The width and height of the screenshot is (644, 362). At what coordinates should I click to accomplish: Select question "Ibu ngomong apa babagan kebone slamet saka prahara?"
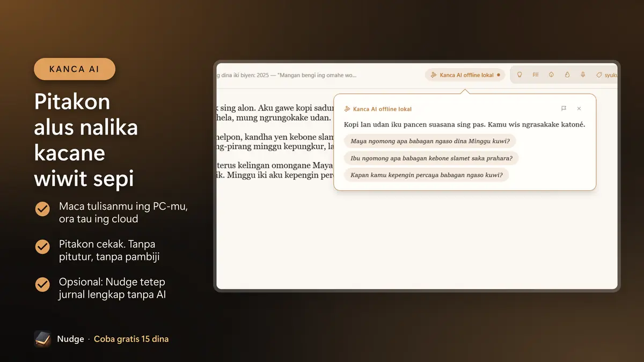click(x=431, y=158)
